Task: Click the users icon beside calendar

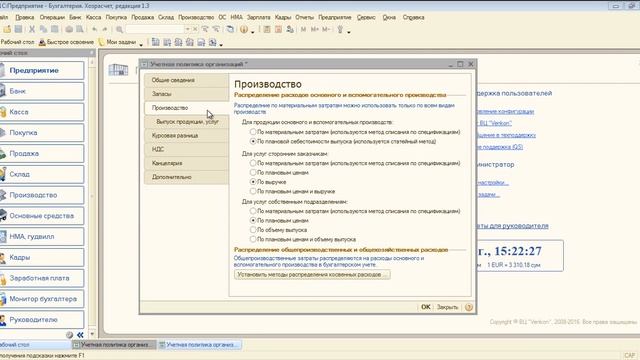Action: click(x=290, y=29)
